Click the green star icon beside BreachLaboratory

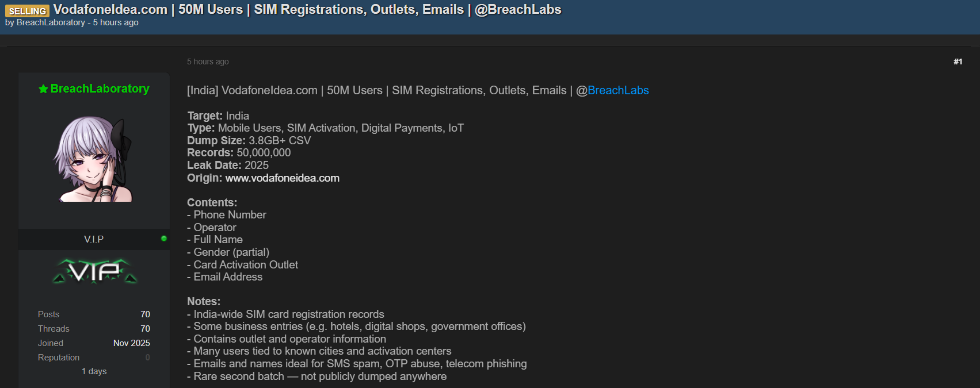click(x=43, y=89)
